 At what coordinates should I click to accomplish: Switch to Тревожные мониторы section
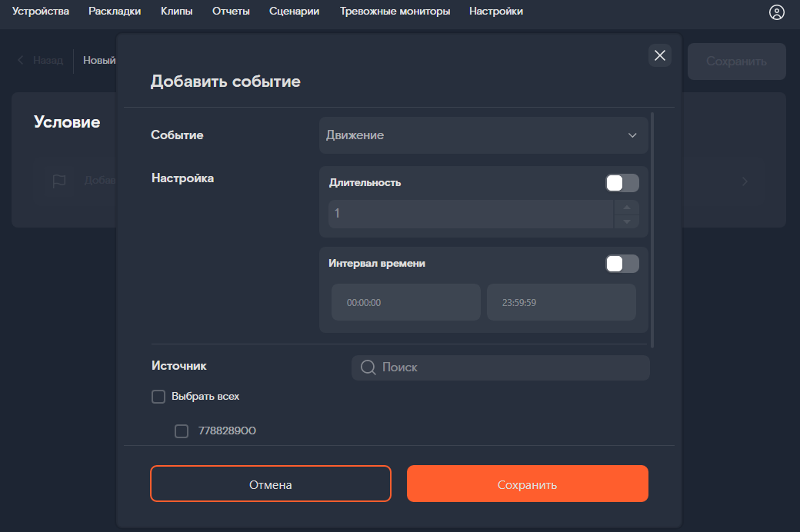pyautogui.click(x=395, y=12)
